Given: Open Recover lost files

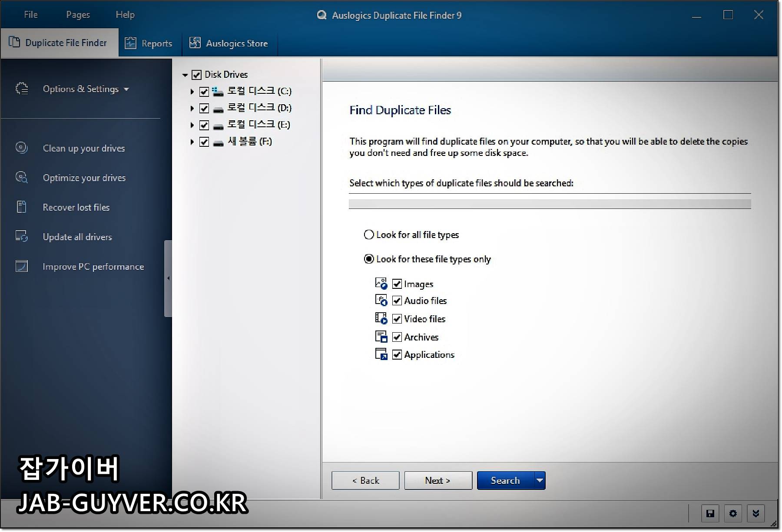Looking at the screenshot, I should 76,207.
